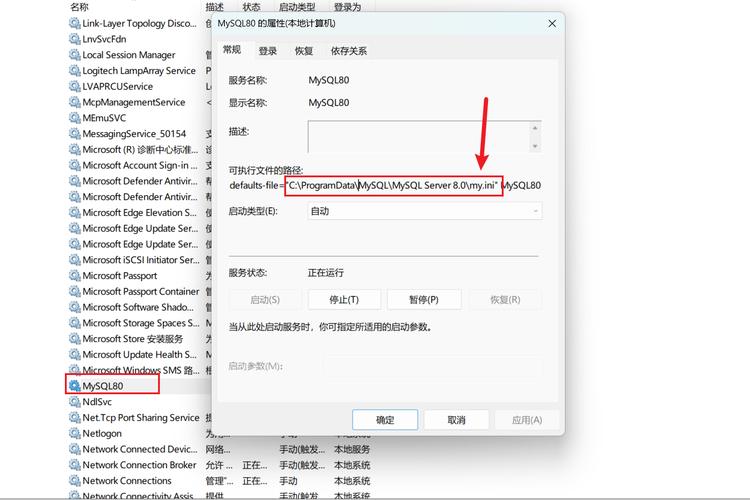750x500 pixels.
Task: Click the disabled 应用(A) button
Action: (527, 420)
